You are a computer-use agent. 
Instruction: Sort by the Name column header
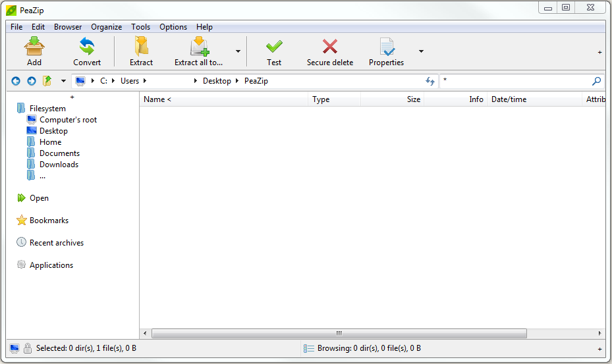[x=224, y=99]
